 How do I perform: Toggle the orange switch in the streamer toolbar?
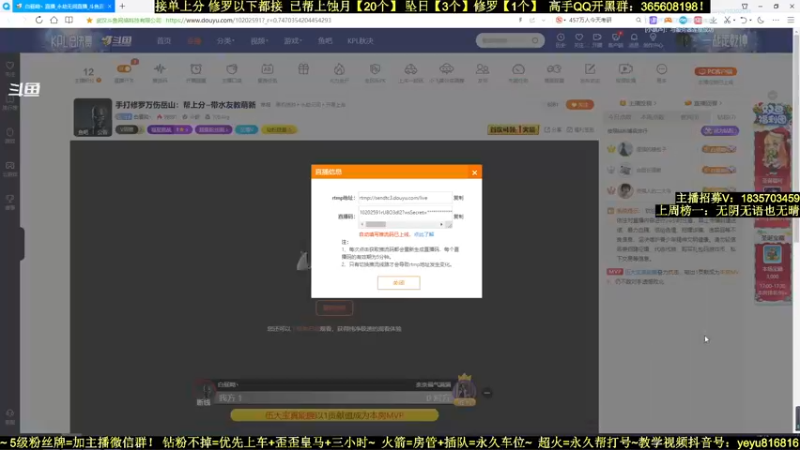click(x=124, y=69)
